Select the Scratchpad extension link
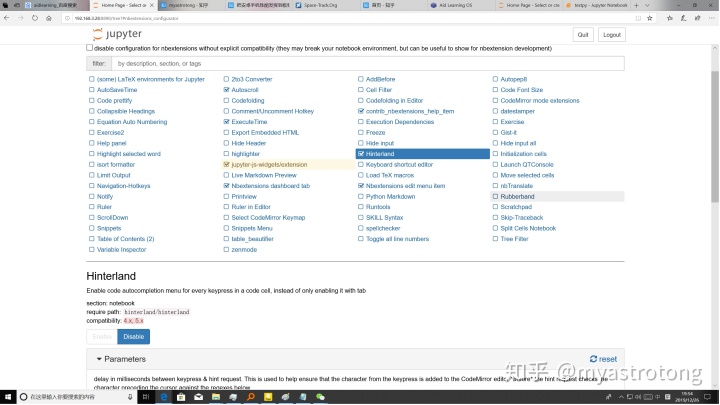 point(516,207)
